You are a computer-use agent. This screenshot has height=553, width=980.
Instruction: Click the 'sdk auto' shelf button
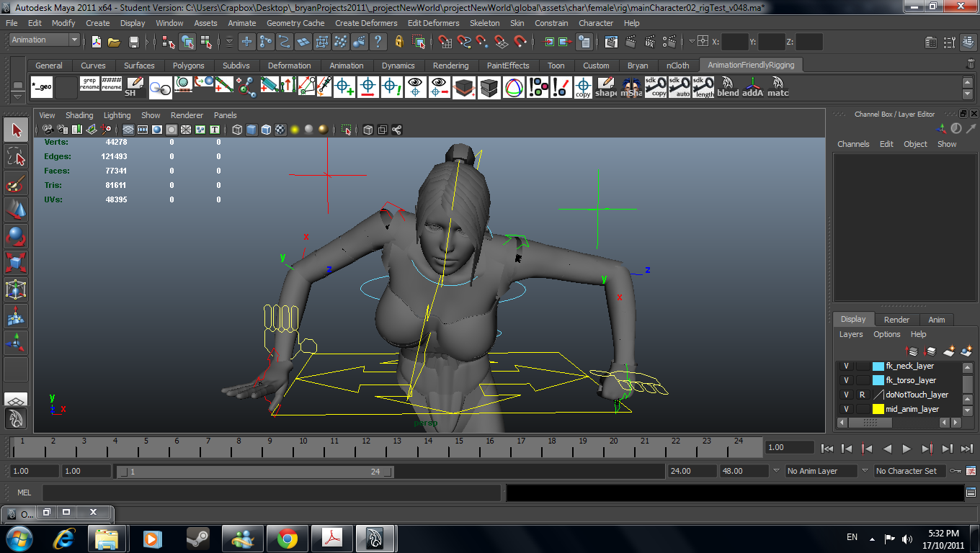[680, 87]
